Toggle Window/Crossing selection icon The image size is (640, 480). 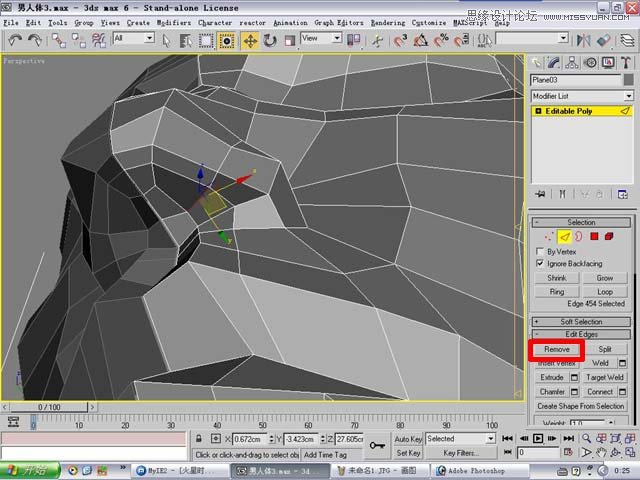click(x=227, y=40)
